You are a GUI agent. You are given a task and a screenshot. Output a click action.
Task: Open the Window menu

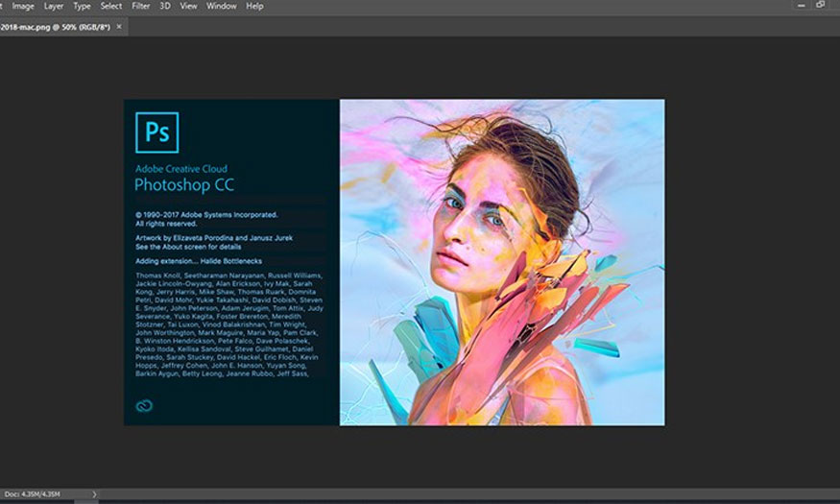click(222, 7)
